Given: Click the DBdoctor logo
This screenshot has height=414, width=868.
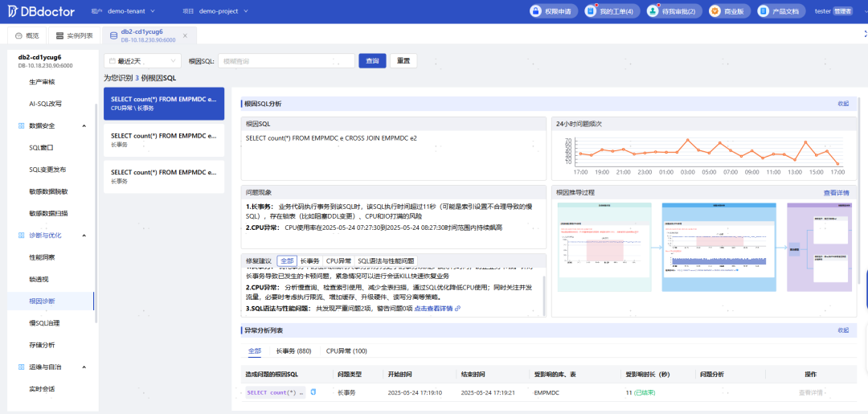Looking at the screenshot, I should coord(40,11).
